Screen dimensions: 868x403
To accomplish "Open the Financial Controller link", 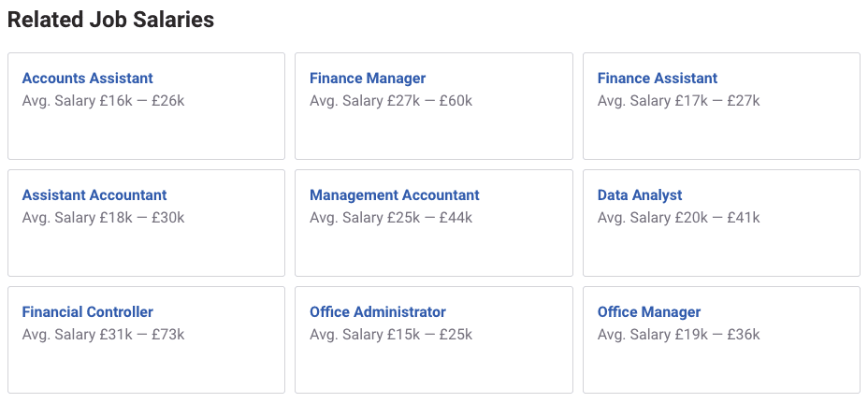I will coord(87,312).
